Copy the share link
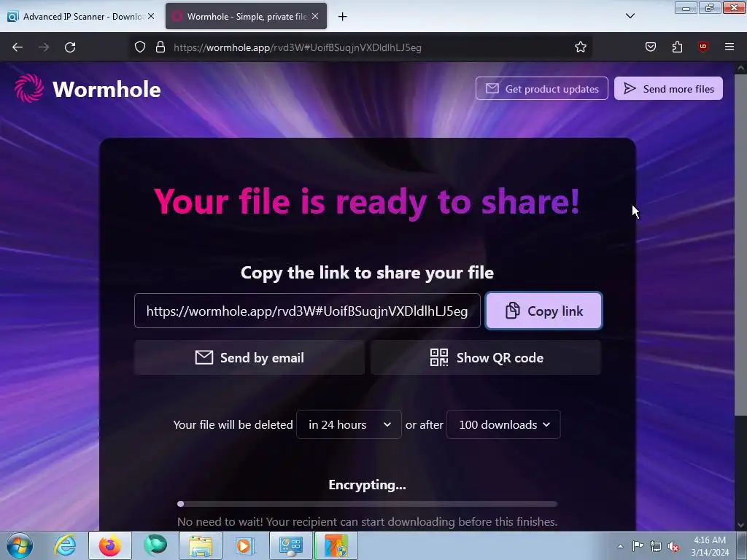 point(543,311)
